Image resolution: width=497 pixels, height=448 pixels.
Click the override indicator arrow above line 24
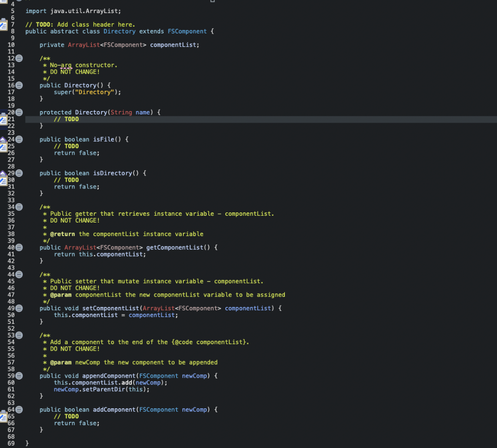point(3,139)
